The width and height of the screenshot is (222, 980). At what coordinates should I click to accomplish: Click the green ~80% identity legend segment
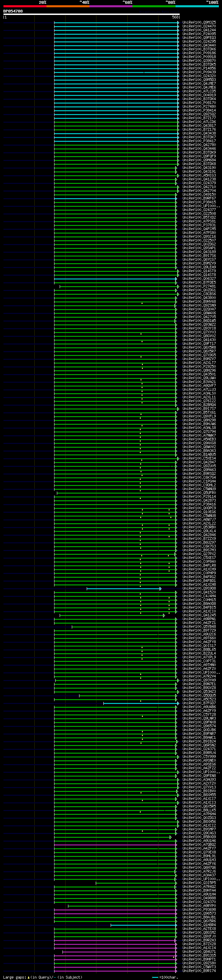pyautogui.click(x=154, y=6)
